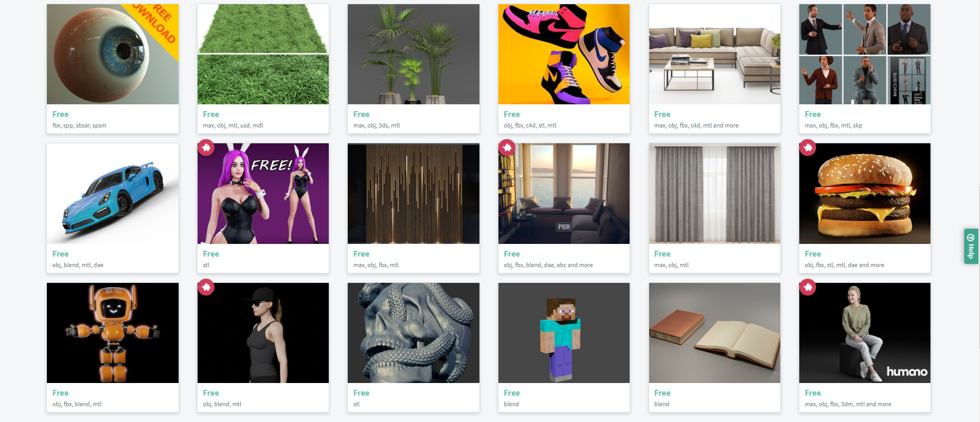Click the red badge icon on humano seated woman
Viewport: 980px width, 422px height.
tap(808, 287)
